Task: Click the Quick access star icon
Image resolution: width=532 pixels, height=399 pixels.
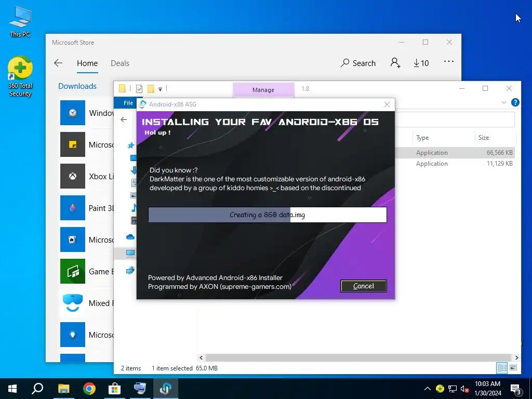Action: (x=130, y=145)
